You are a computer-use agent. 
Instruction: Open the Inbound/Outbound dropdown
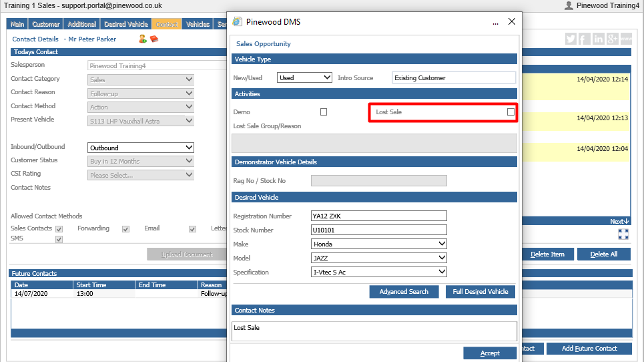click(x=140, y=148)
